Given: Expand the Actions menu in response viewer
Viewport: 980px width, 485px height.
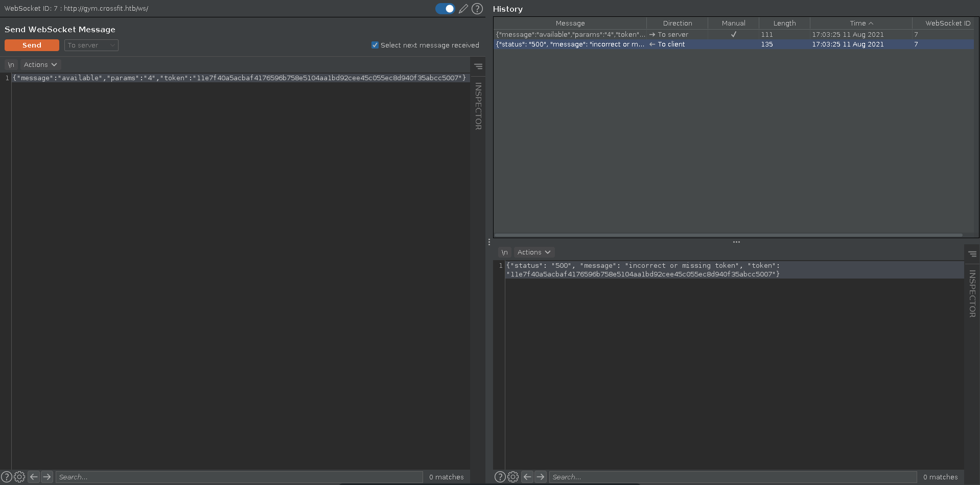Looking at the screenshot, I should [534, 252].
